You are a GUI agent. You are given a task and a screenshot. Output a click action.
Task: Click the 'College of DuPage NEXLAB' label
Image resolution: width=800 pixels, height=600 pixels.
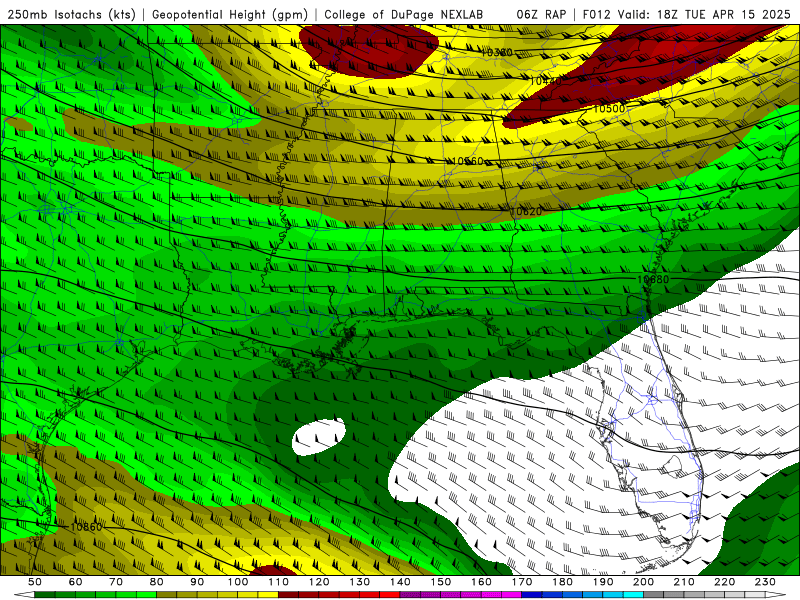[x=403, y=14]
